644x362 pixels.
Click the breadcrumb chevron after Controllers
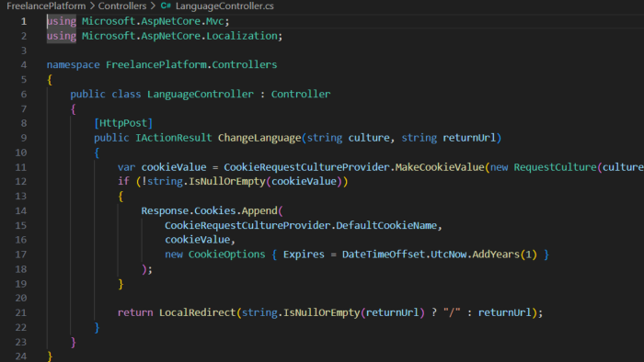pos(153,6)
